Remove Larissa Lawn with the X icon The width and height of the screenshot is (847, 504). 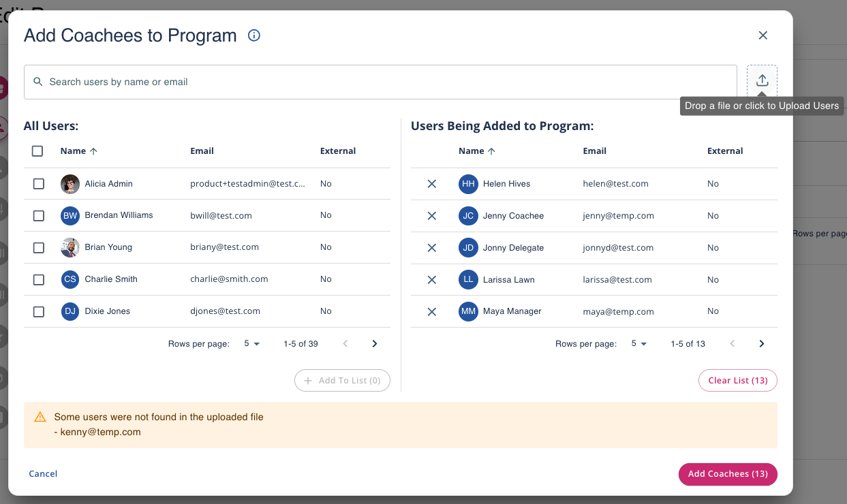pyautogui.click(x=431, y=280)
